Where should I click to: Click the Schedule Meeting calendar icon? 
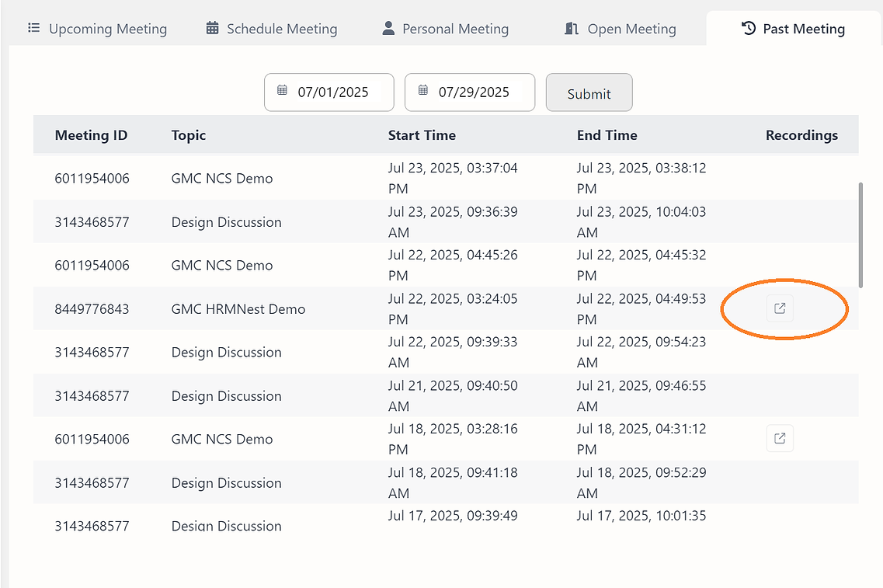212,28
